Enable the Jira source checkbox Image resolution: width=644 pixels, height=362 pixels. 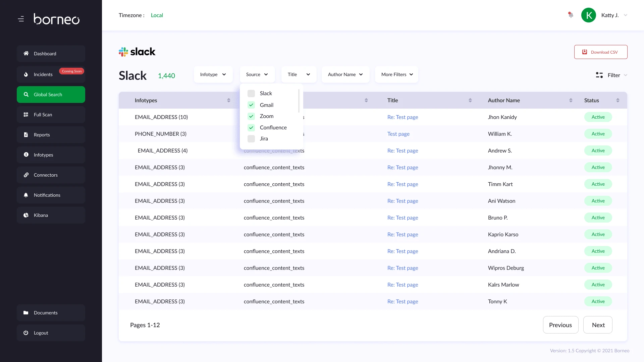coord(251,139)
